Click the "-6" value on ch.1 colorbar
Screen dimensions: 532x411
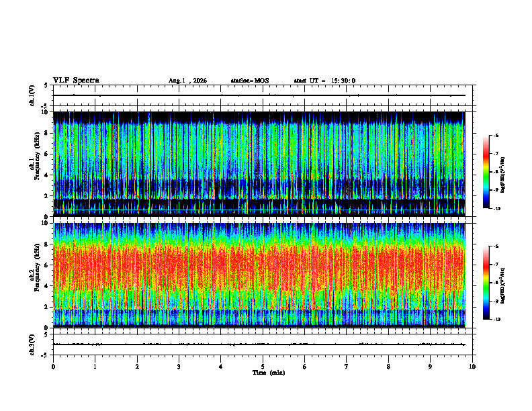coord(496,135)
